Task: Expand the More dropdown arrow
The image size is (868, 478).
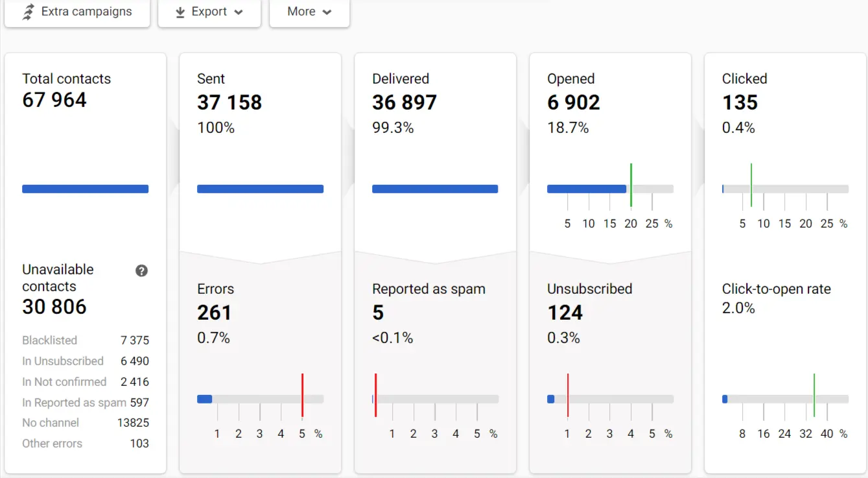Action: click(327, 12)
